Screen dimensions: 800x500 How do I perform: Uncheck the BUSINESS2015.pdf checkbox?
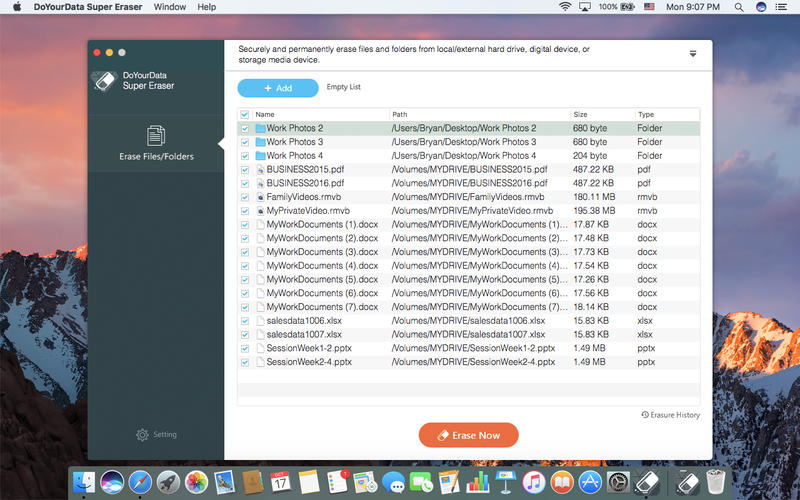pos(245,170)
